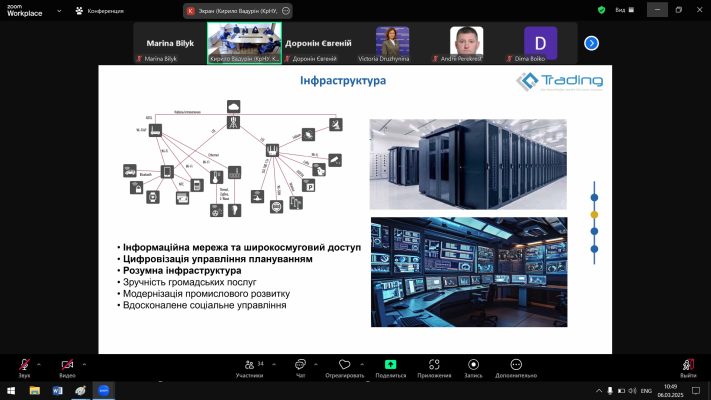Screen dimensions: 711x400
Task: Expand participants options arrow beside Участники
Action: click(x=274, y=364)
